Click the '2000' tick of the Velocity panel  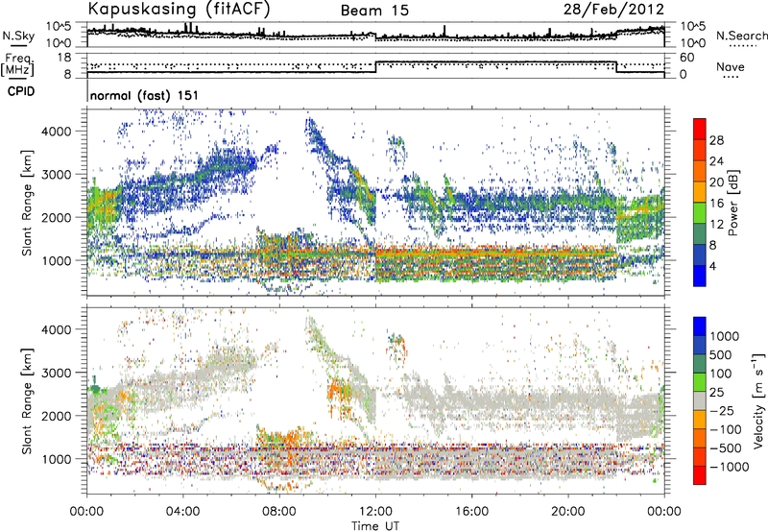(57, 416)
